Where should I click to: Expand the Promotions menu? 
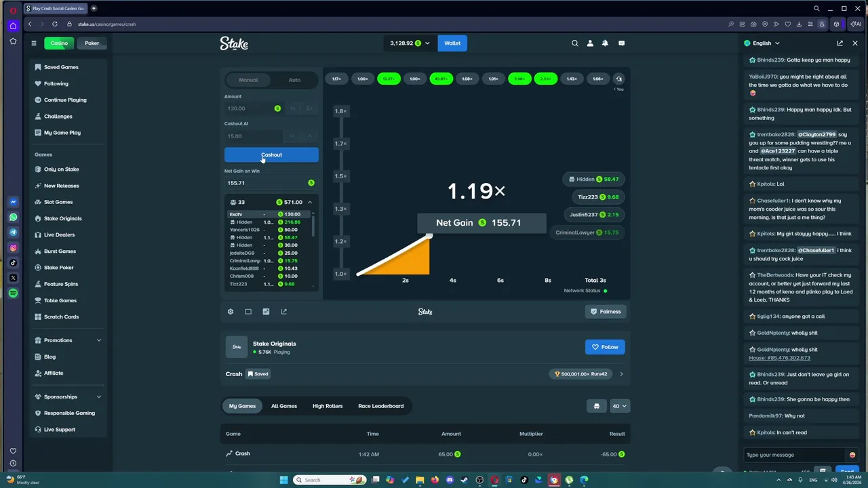(68, 340)
